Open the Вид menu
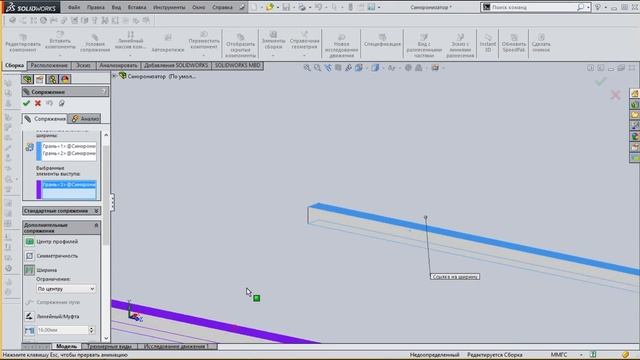The image size is (640, 360). tap(116, 7)
